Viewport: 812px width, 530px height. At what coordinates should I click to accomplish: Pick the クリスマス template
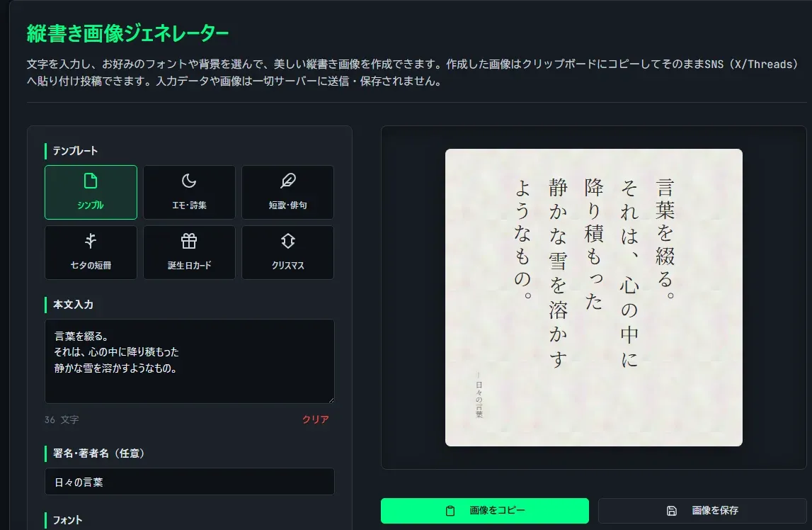click(x=287, y=252)
